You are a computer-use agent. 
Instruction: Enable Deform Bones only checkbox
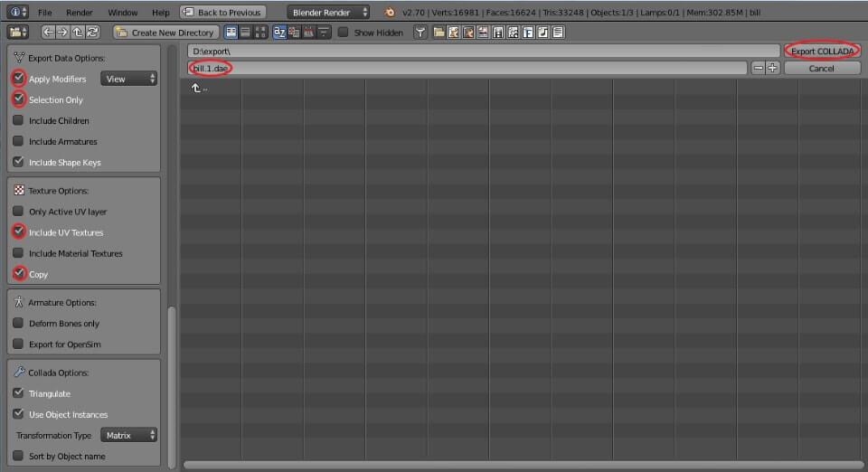18,323
